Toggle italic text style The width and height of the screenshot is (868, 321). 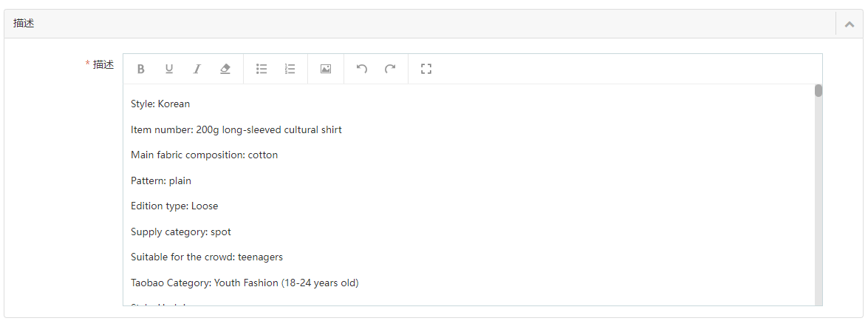tap(197, 69)
